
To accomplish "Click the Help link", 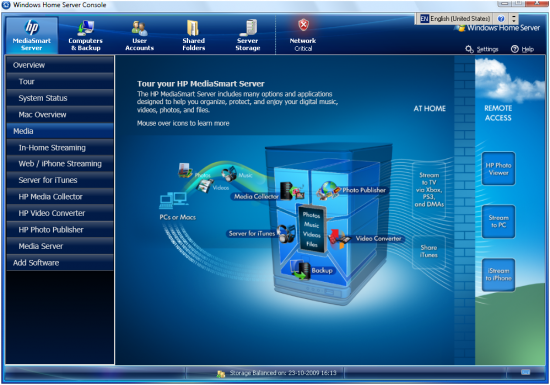I will [x=522, y=49].
